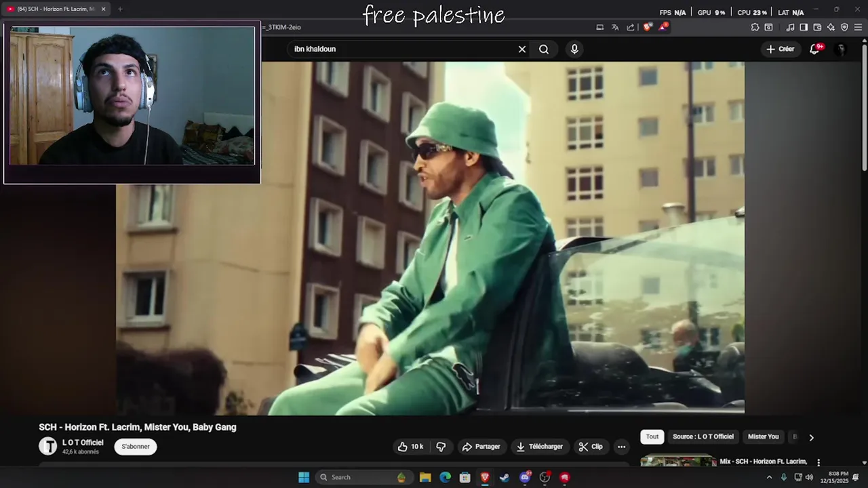Click the Créer button
Image resolution: width=868 pixels, height=488 pixels.
tap(780, 49)
